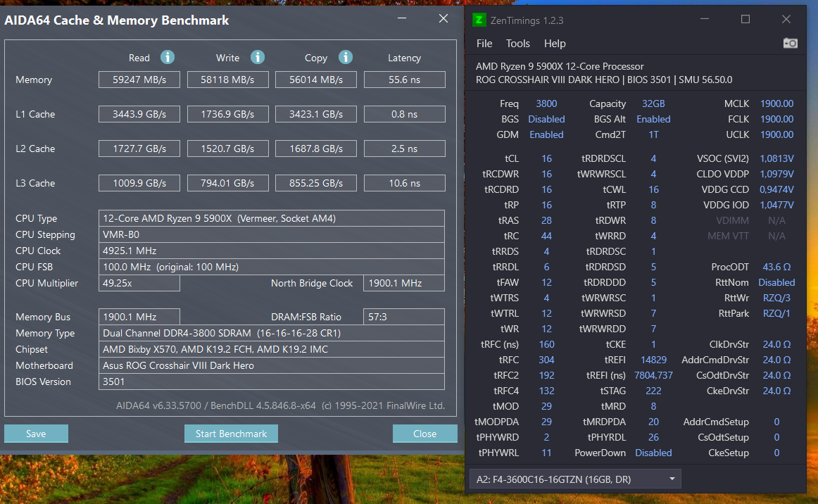Screen dimensions: 818x504
Task: Click L3 Cache Read value 1009.9 GB/s
Action: coord(139,182)
